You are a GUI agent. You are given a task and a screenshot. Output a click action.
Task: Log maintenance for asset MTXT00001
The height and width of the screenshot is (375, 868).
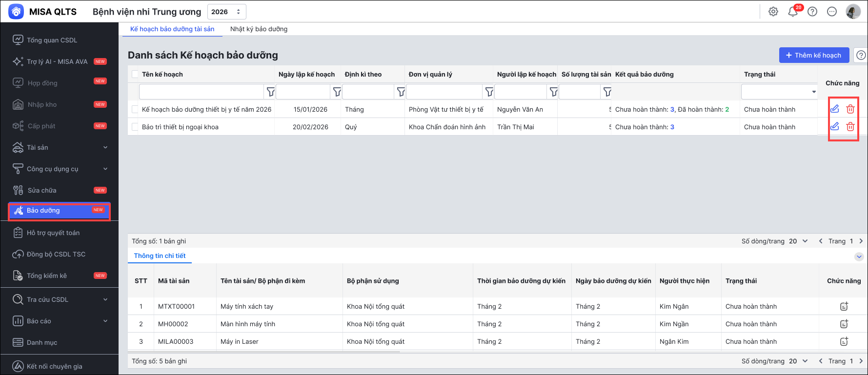click(844, 306)
